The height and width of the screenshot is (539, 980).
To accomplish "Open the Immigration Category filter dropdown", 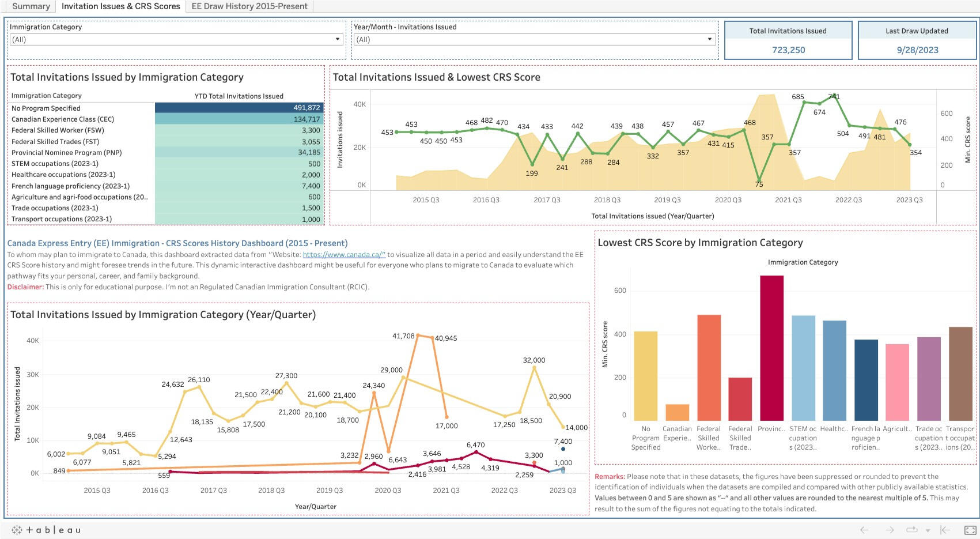I will (x=338, y=39).
